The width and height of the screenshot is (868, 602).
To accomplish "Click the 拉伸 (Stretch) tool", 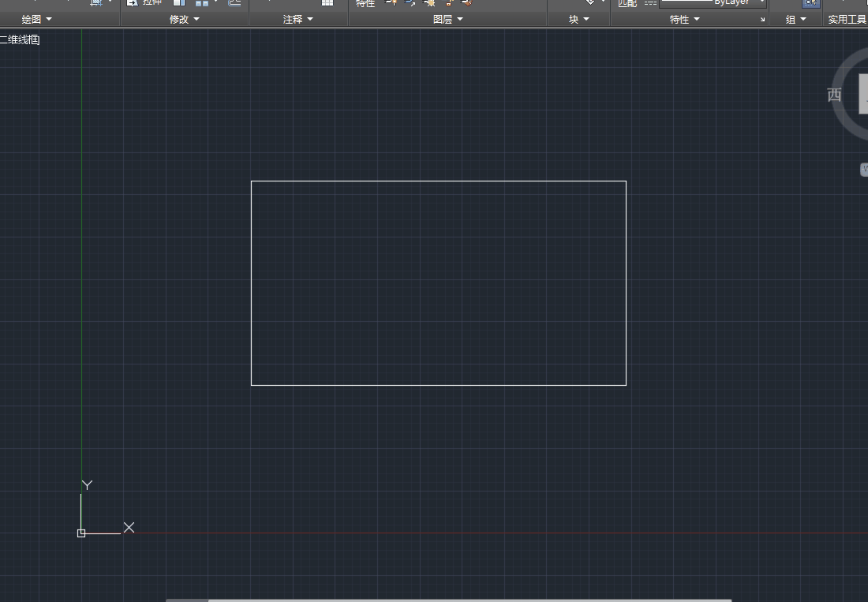I will [144, 2].
